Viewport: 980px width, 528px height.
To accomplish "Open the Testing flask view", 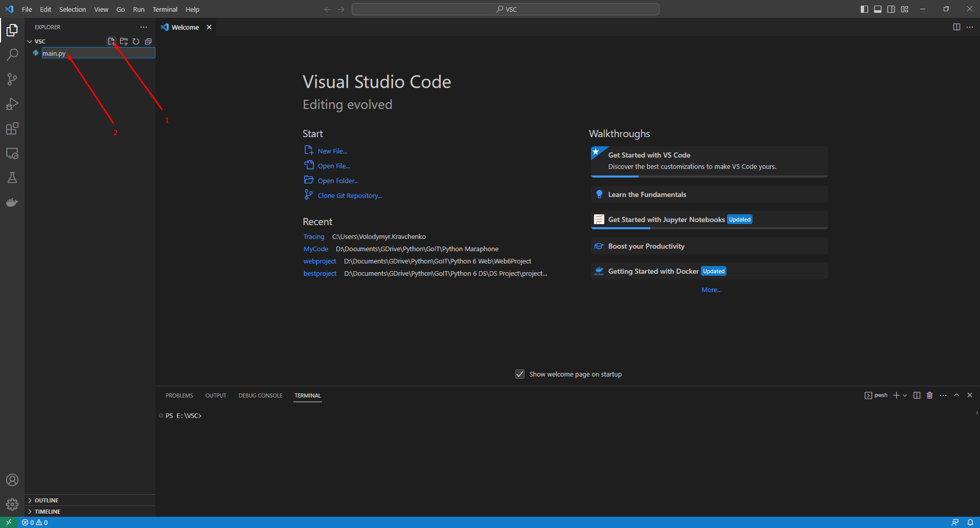I will (12, 178).
